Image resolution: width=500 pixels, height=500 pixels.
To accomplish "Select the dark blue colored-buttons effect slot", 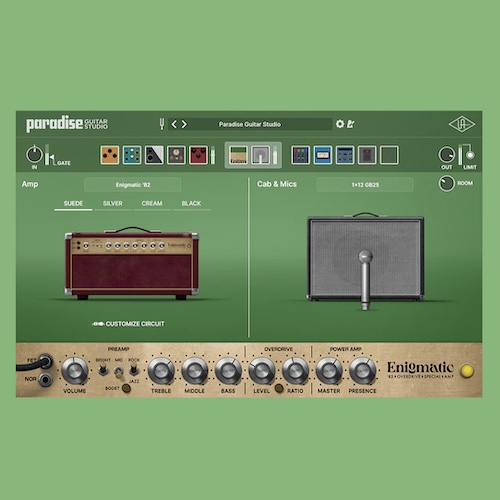I will pos(301,155).
